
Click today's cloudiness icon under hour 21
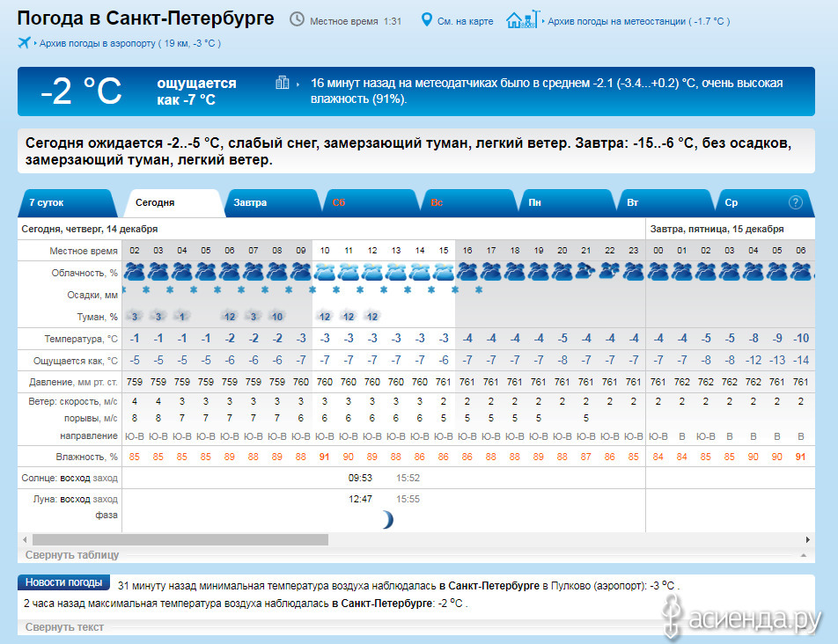click(x=585, y=272)
